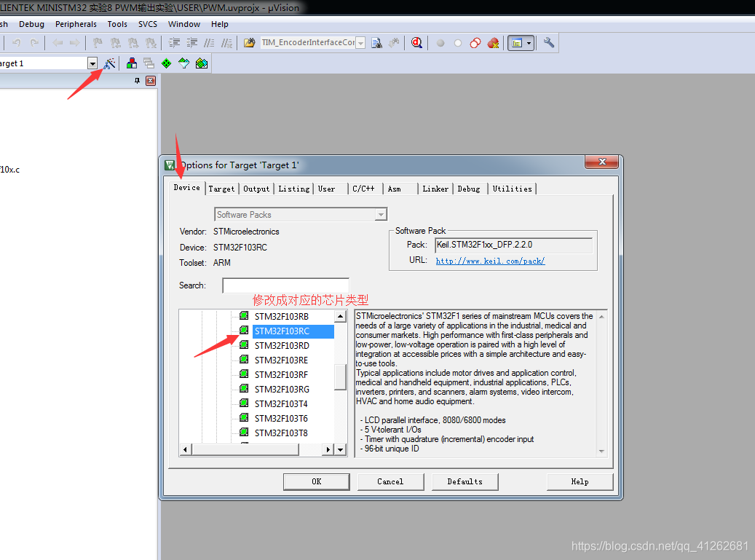Click the Navigate Forwards arrow icon
Image resolution: width=755 pixels, height=560 pixels.
pos(75,43)
